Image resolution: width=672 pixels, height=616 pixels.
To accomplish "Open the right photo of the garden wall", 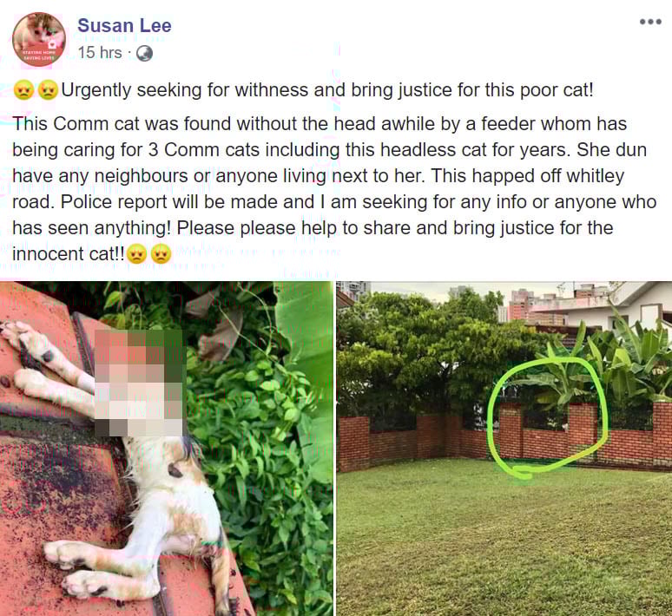I will click(x=504, y=449).
